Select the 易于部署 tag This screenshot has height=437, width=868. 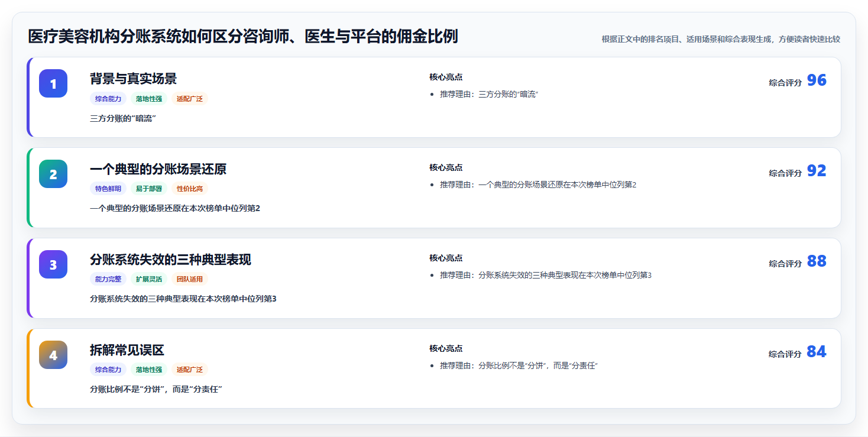coord(149,189)
